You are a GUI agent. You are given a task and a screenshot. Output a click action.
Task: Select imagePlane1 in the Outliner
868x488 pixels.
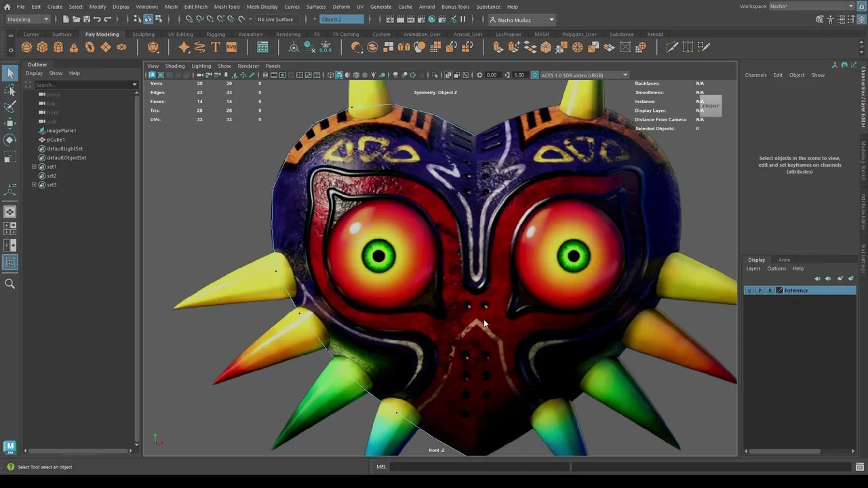pos(62,130)
